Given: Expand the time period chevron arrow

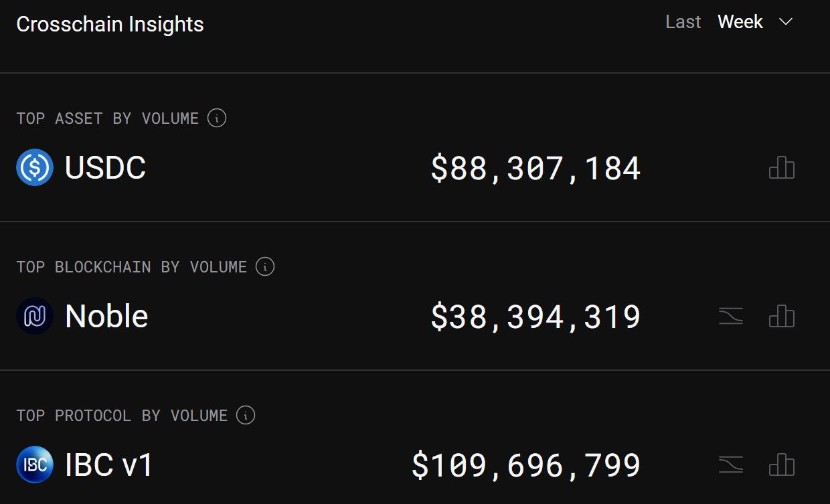Looking at the screenshot, I should click(x=786, y=22).
